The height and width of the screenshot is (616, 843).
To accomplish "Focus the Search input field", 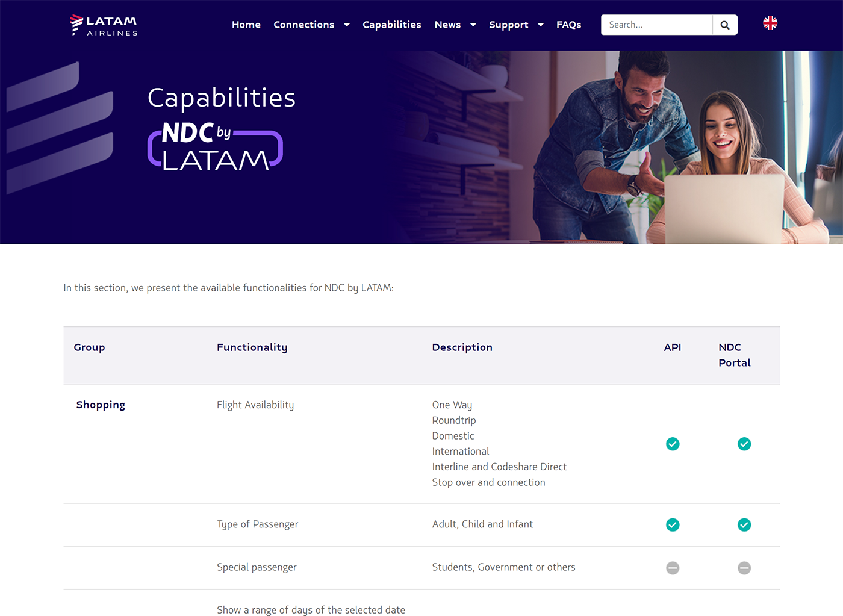I will click(x=657, y=25).
